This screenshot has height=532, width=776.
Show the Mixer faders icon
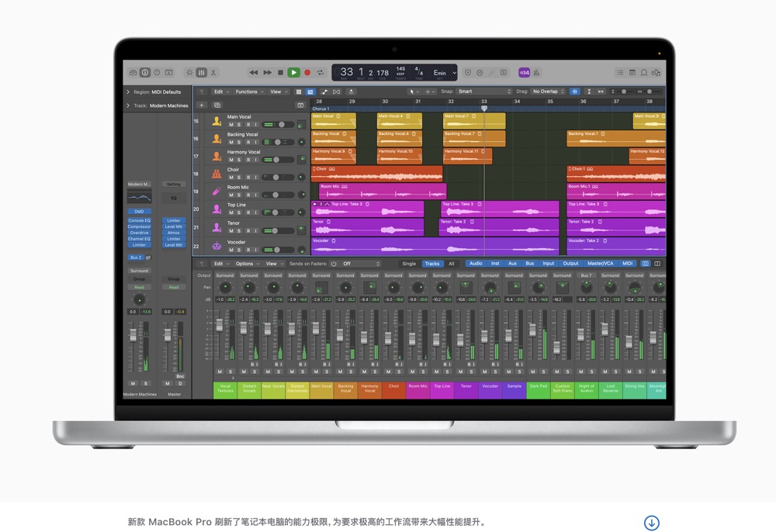click(x=202, y=73)
